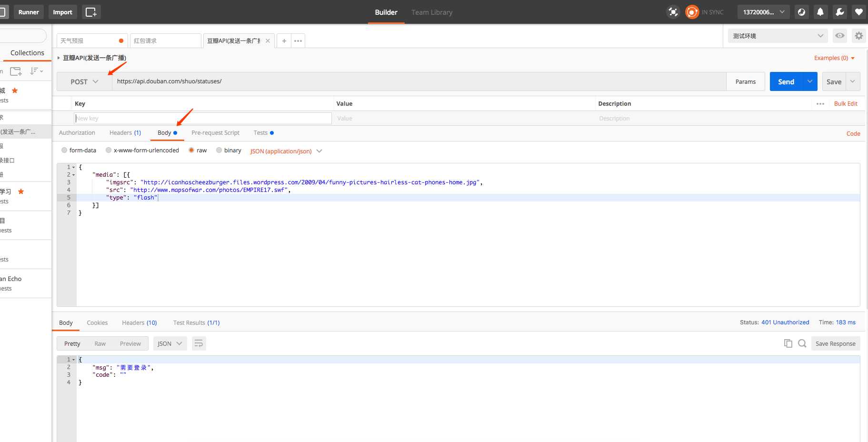The image size is (868, 442).
Task: Click the request URL field
Action: point(419,81)
